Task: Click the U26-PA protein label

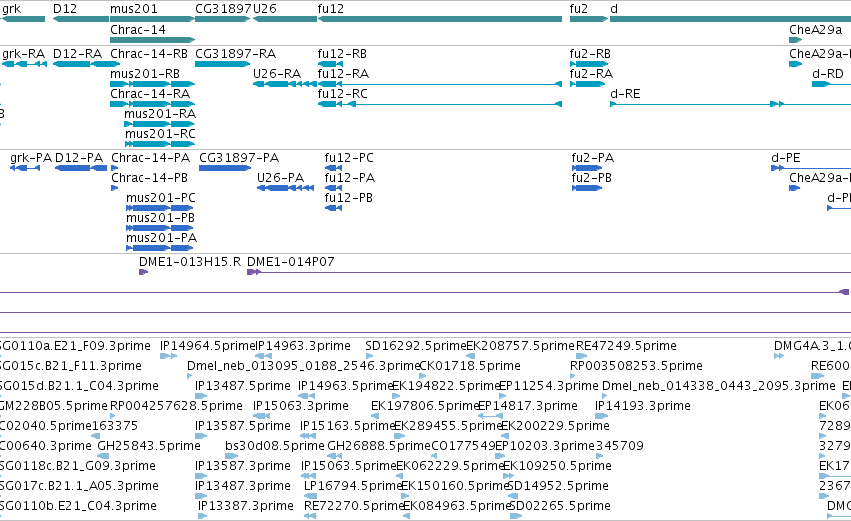Action: pos(280,178)
